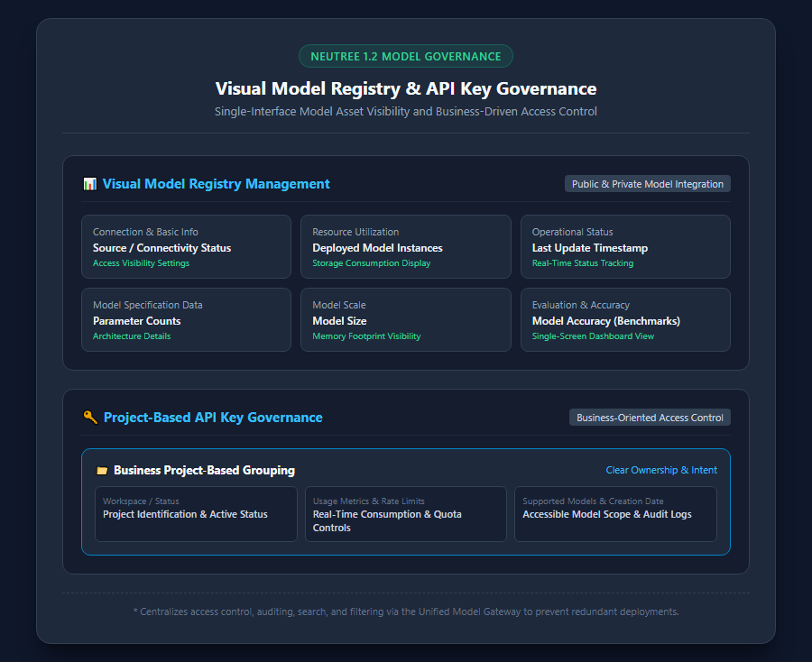
Task: Open the Model Size card
Action: (x=406, y=320)
